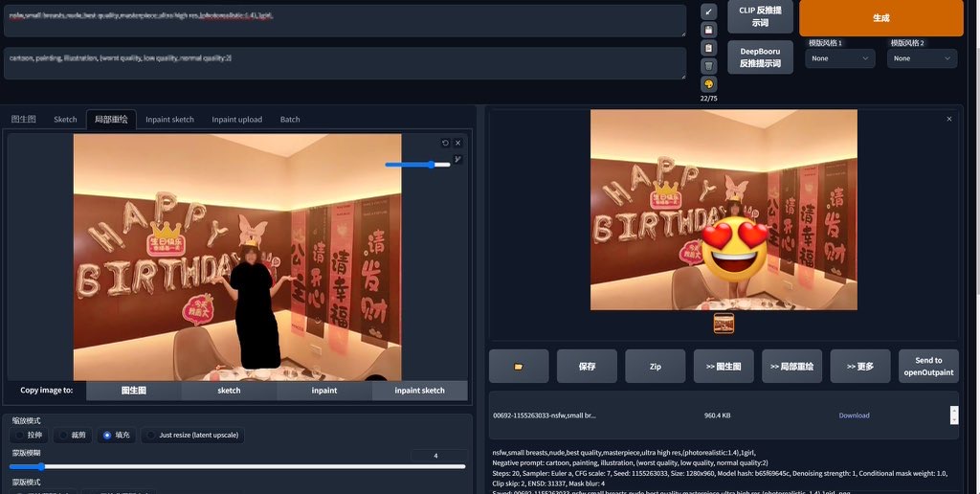
Task: Click the save style floppy disk icon
Action: click(x=708, y=30)
